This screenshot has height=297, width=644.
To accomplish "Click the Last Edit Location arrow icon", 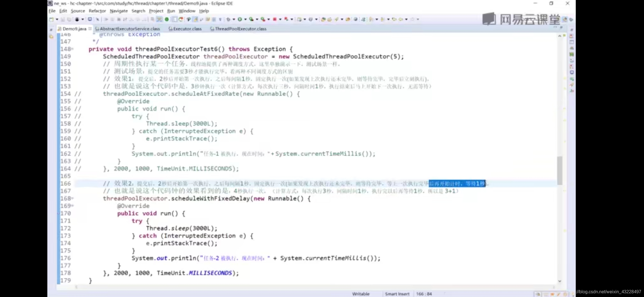I will pyautogui.click(x=394, y=19).
